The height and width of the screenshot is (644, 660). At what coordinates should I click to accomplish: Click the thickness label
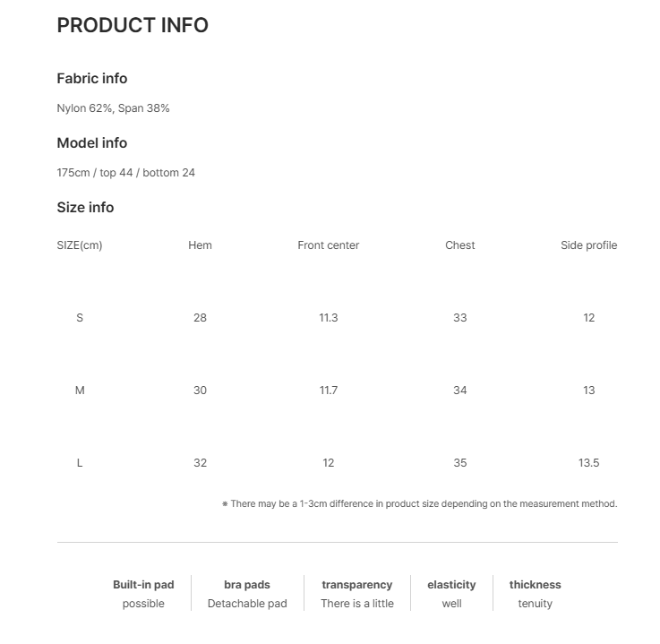(x=535, y=585)
